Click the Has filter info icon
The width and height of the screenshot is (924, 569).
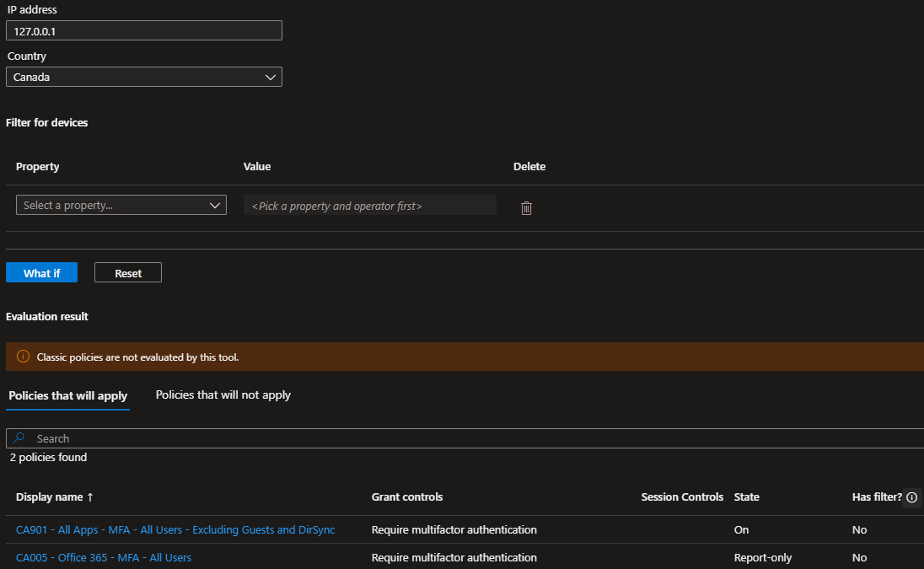pos(911,497)
